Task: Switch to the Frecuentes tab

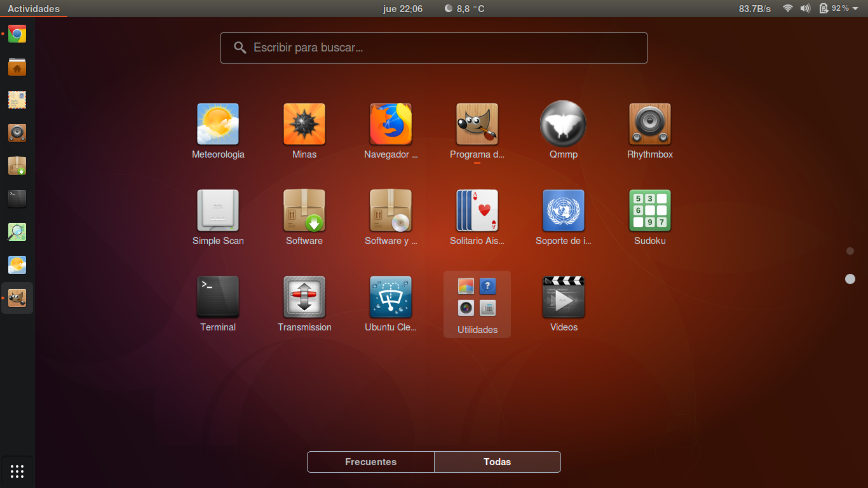Action: (x=370, y=462)
